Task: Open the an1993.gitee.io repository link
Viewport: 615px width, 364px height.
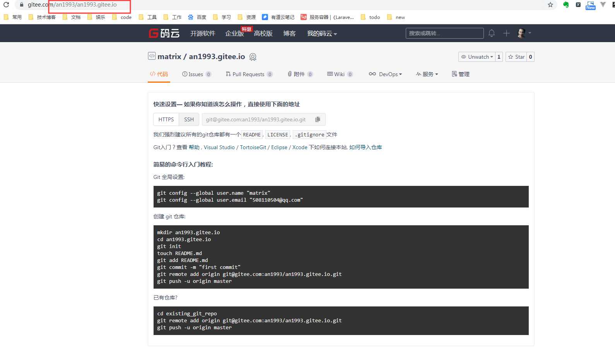Action: coord(217,56)
